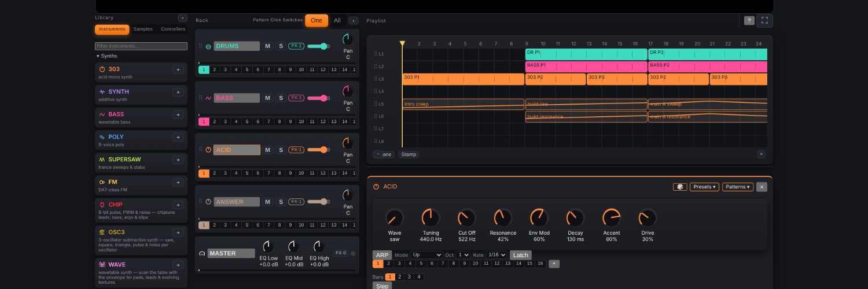868x289 pixels.
Task: Toggle fullscreen view icon
Action: (x=764, y=21)
